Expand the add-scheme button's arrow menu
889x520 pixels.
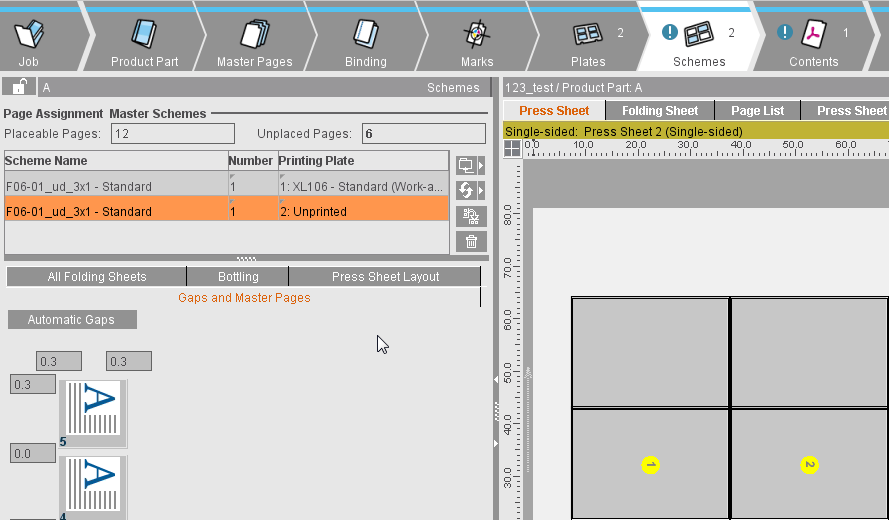click(481, 165)
